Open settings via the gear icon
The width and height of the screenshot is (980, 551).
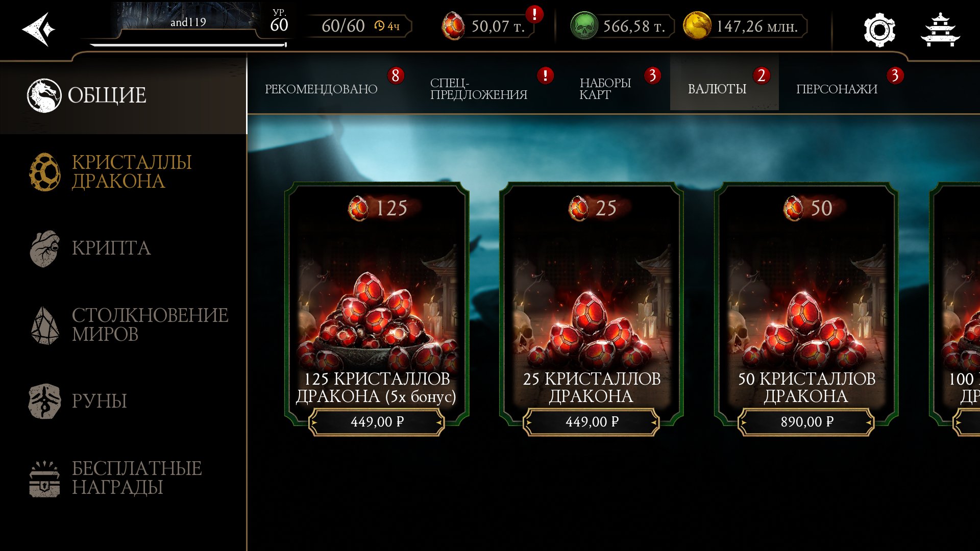(x=879, y=30)
